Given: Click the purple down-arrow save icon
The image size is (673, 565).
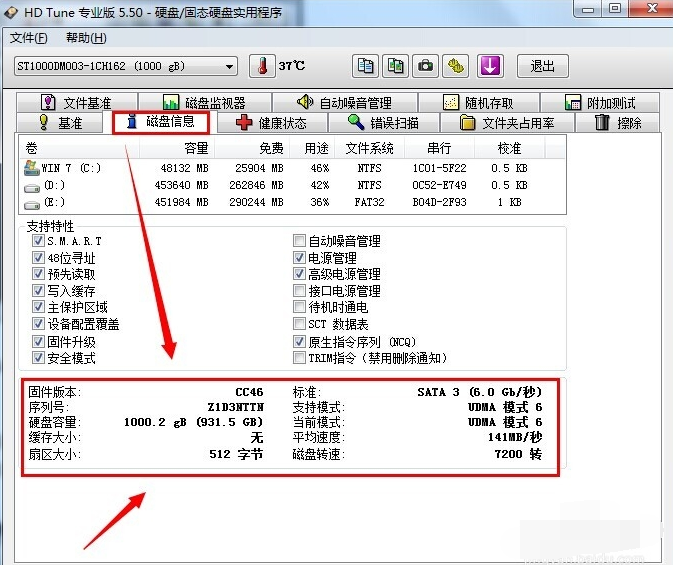Looking at the screenshot, I should tap(489, 66).
